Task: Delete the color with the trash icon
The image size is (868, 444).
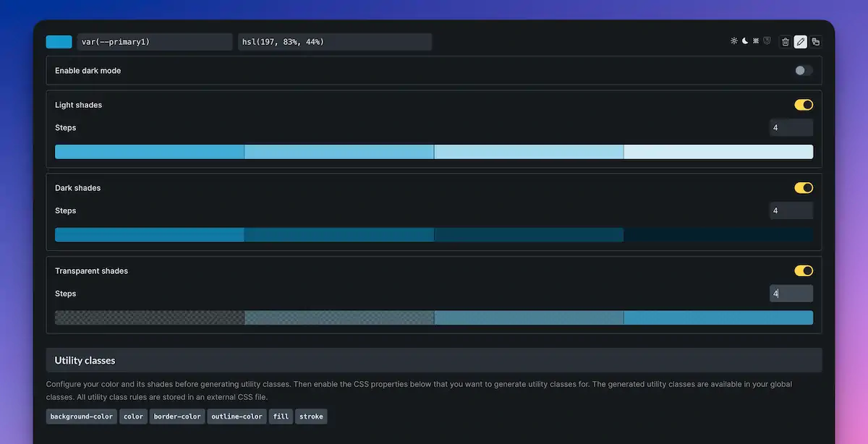Action: click(x=786, y=41)
